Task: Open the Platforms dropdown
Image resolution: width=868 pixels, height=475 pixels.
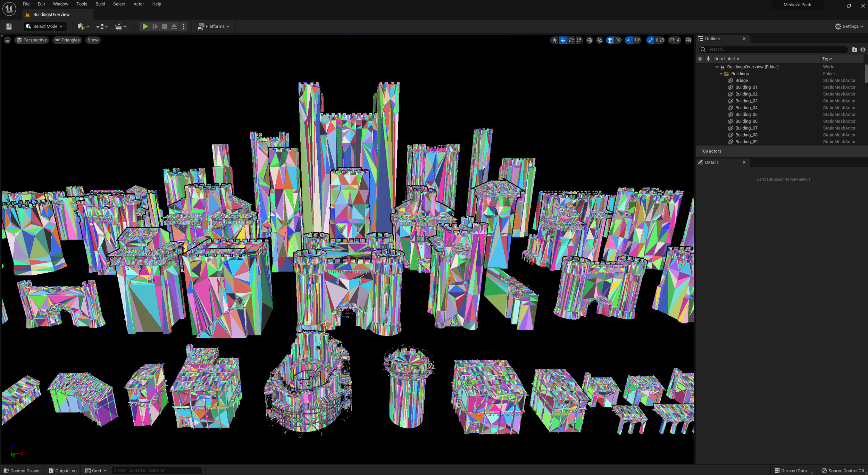Action: click(214, 26)
